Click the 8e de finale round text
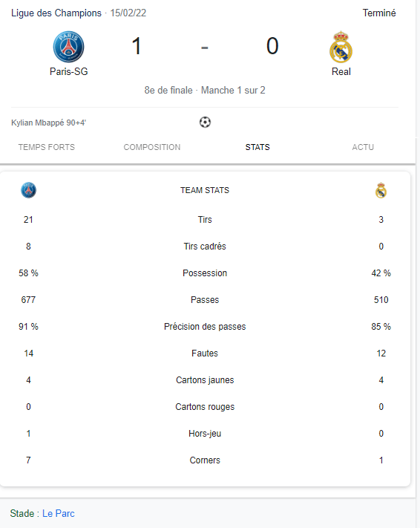The width and height of the screenshot is (420, 528). (x=168, y=91)
